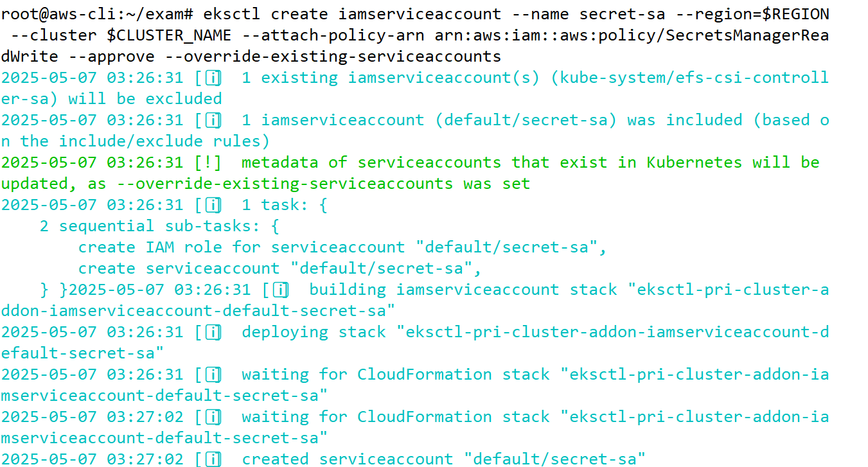Click the info icon before "1 existing iamserviceaccount(s)"
The height and width of the screenshot is (467, 868).
coord(213,78)
